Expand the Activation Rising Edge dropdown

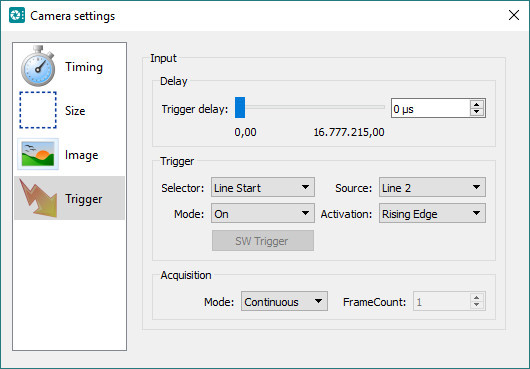click(432, 214)
